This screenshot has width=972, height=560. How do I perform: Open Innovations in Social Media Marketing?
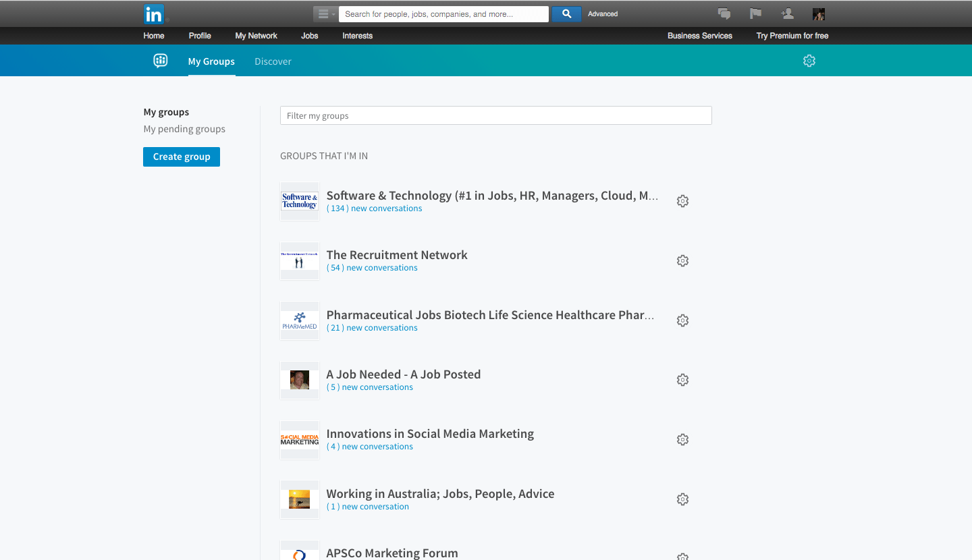tap(430, 434)
